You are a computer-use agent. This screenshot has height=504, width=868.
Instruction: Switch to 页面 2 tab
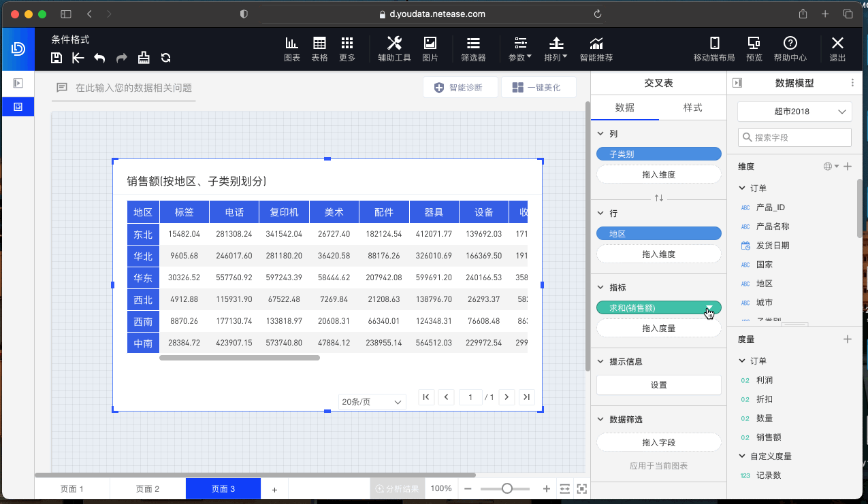click(x=147, y=488)
